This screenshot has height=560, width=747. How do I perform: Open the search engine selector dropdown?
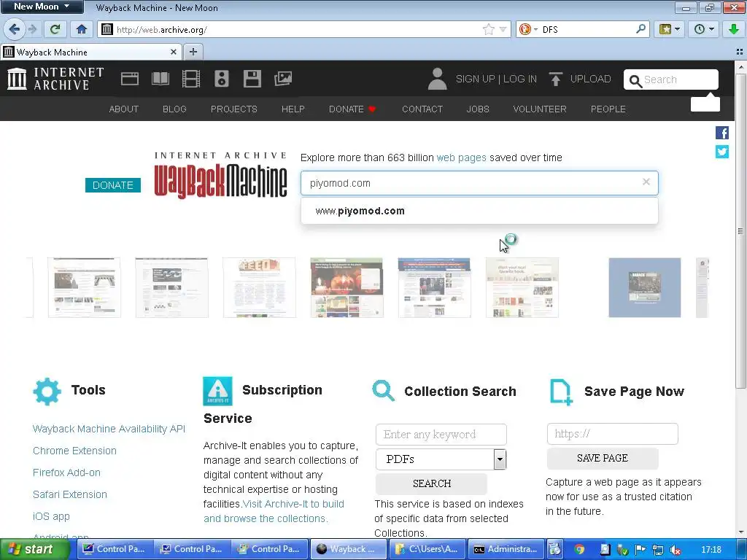(x=528, y=29)
